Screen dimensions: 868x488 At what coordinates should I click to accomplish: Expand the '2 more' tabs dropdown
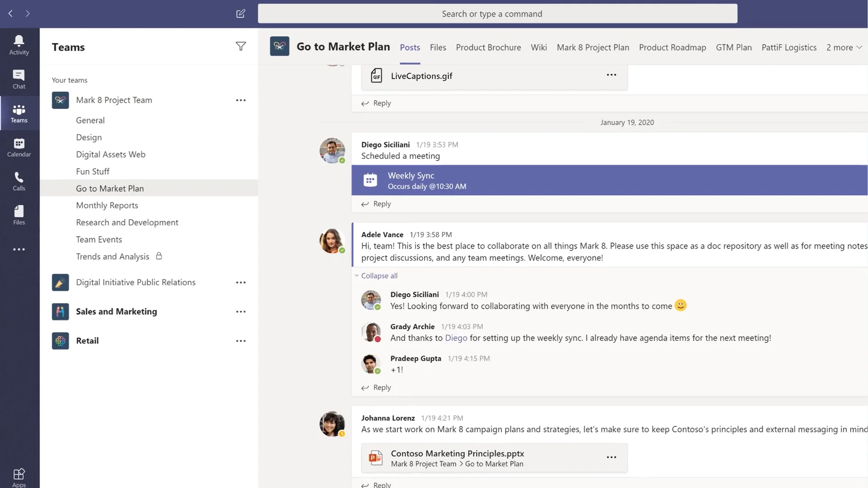pyautogui.click(x=844, y=47)
